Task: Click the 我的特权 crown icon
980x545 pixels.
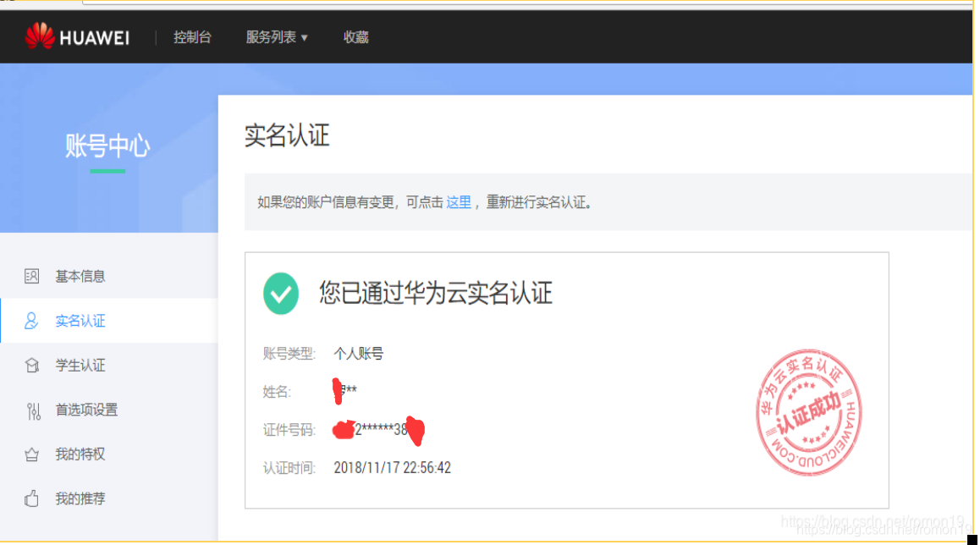Action: pyautogui.click(x=32, y=454)
